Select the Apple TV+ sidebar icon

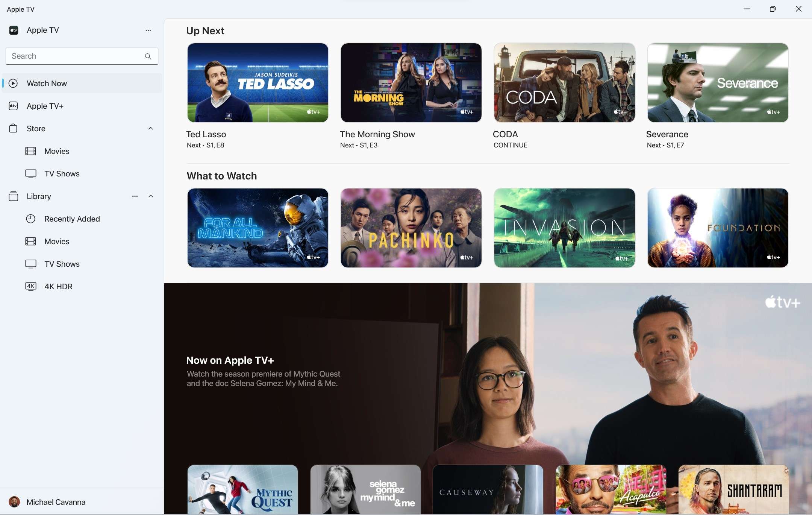click(x=13, y=106)
